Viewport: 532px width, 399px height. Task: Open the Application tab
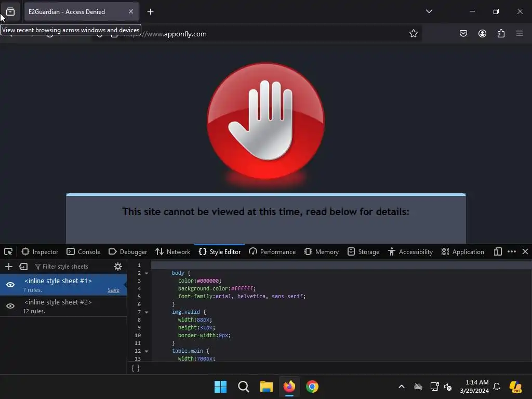(x=462, y=252)
